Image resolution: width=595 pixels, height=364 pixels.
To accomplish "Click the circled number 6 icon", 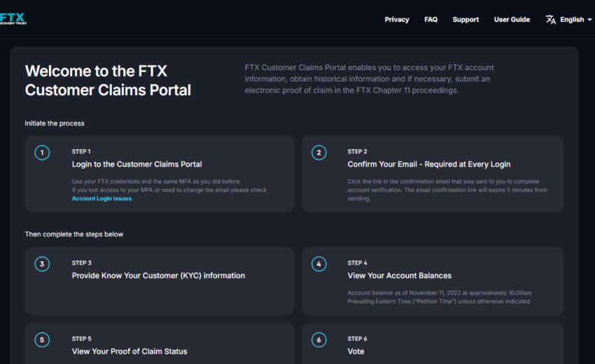I will pos(318,339).
